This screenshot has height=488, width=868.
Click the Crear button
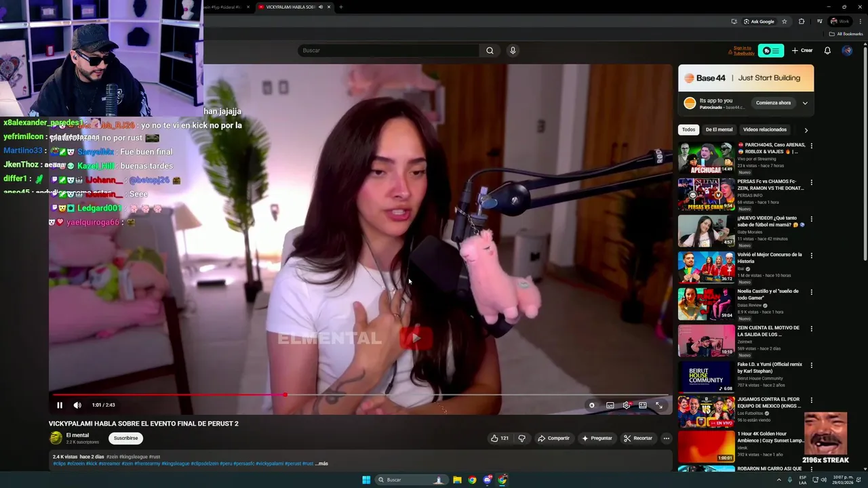[x=802, y=50]
